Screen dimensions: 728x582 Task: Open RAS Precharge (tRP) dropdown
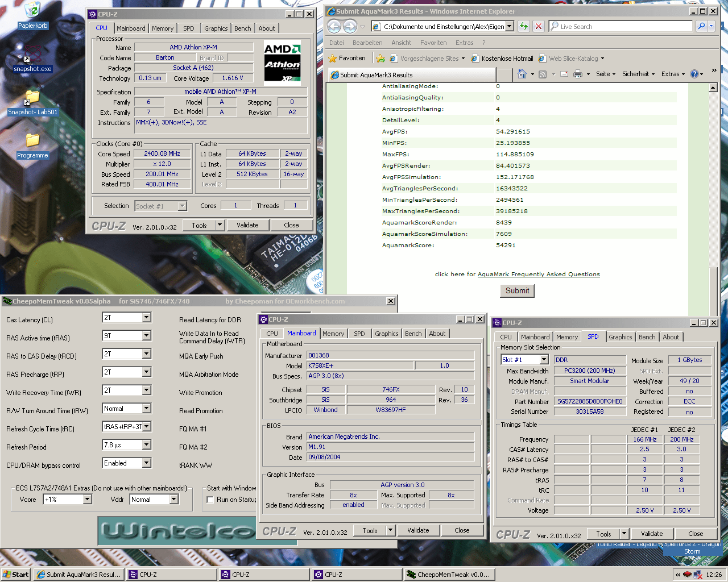(x=146, y=372)
